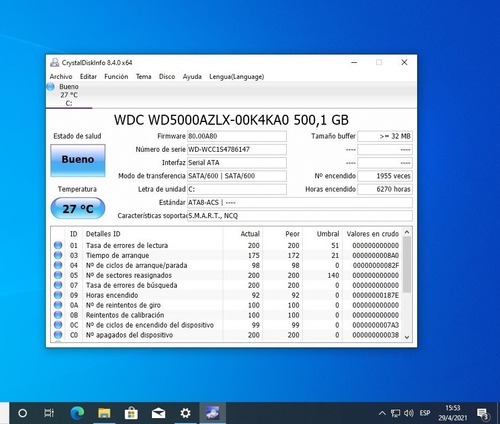Open the Lengua(Language) menu

[237, 77]
